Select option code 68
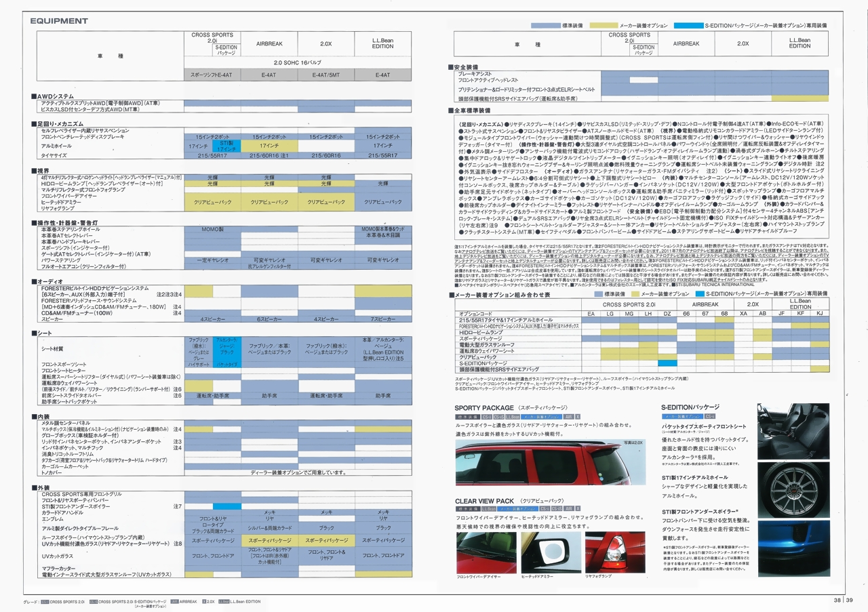This screenshot has height=612, width=868. (x=724, y=314)
